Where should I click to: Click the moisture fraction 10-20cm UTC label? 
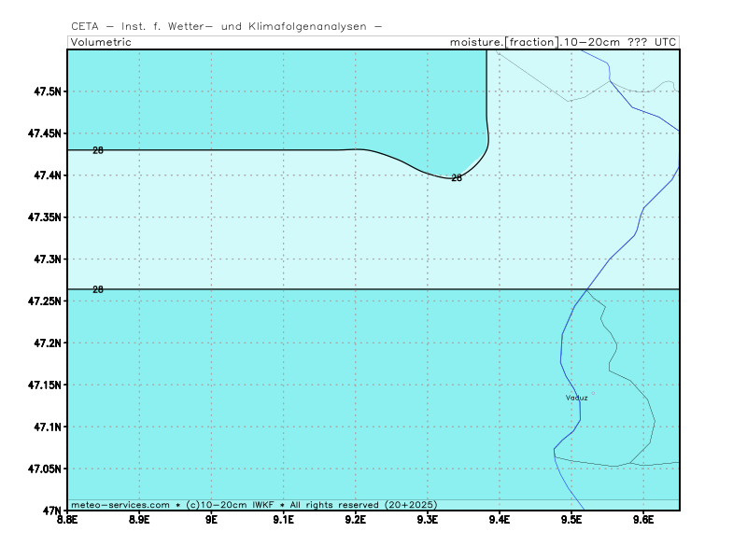563,42
